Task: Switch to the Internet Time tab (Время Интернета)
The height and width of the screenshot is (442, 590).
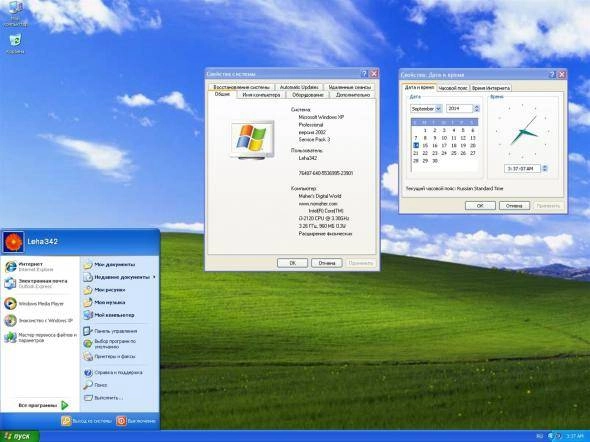Action: (491, 88)
